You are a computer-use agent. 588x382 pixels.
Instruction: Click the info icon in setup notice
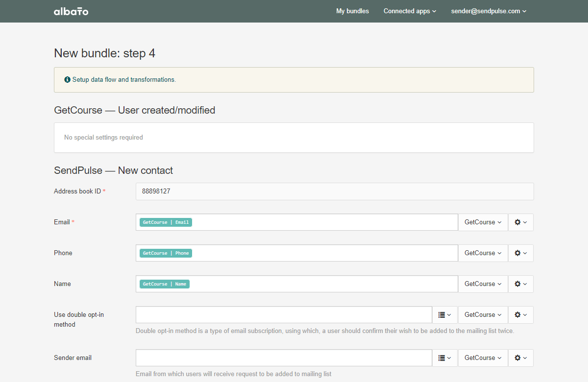67,79
